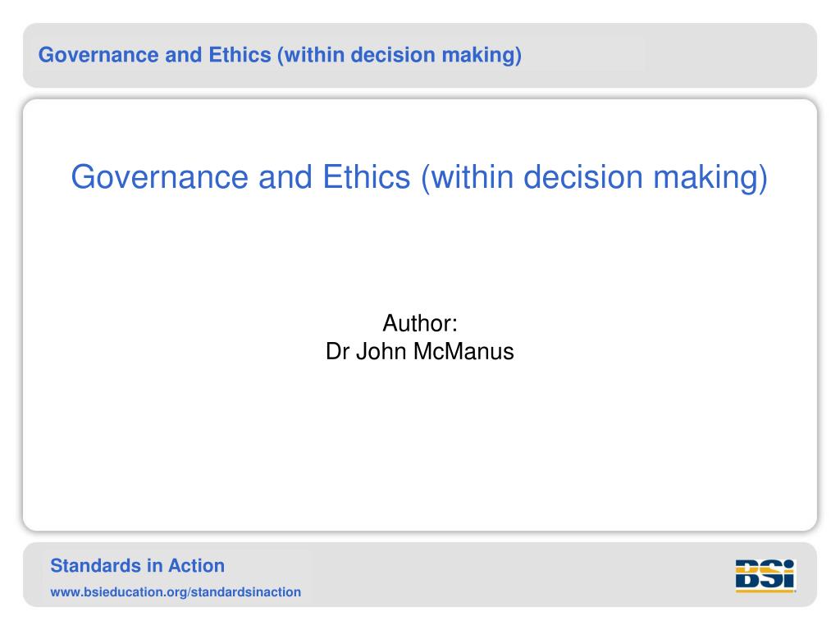This screenshot has height=630, width=840.
Task: Click the bold header title in the top banner
Action: [x=280, y=55]
